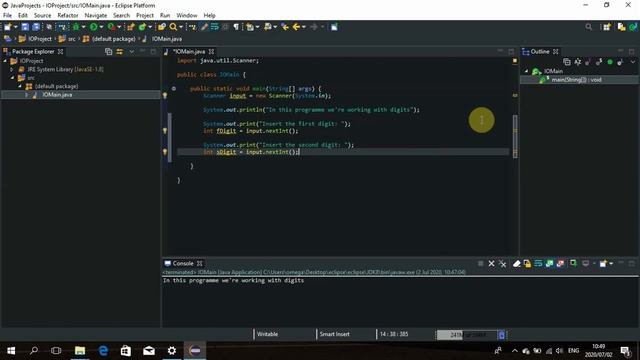640x360 pixels.
Task: Click the Pin Editor icon
Action: (334, 27)
